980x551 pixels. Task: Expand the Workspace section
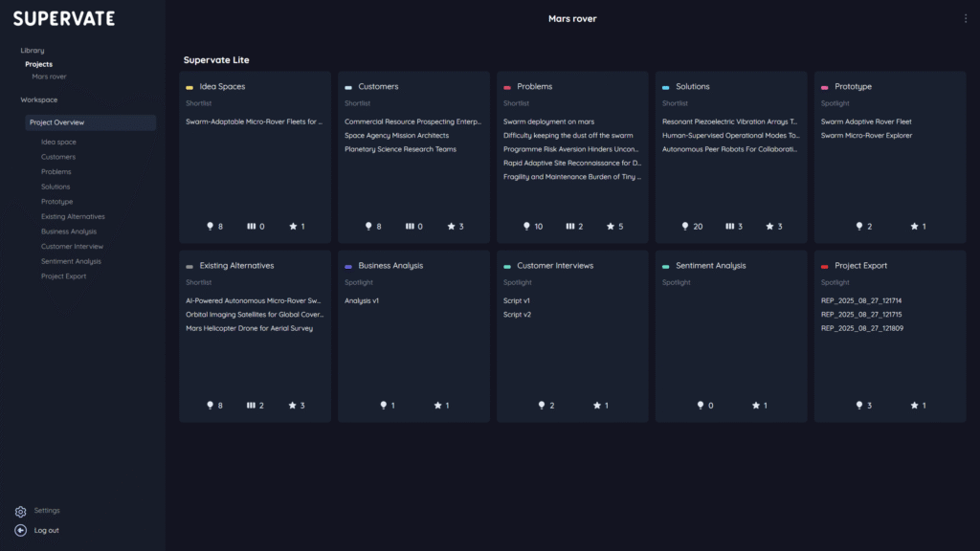pyautogui.click(x=39, y=99)
